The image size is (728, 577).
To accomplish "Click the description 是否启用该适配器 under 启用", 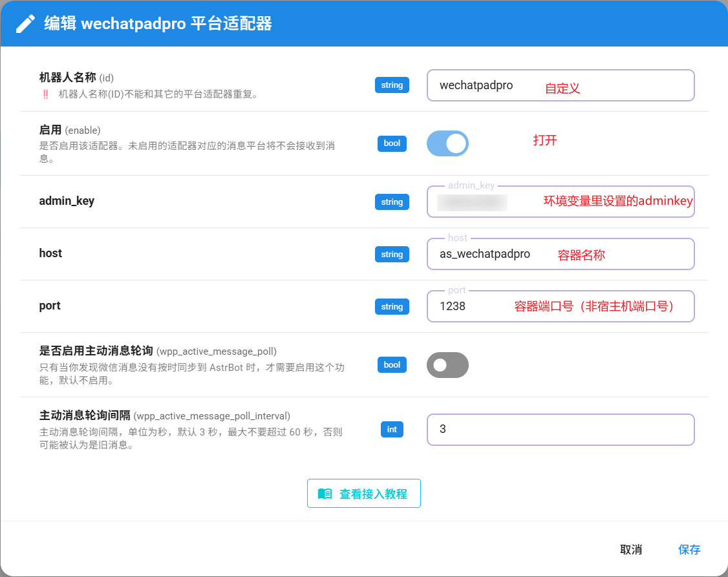I will pyautogui.click(x=187, y=152).
